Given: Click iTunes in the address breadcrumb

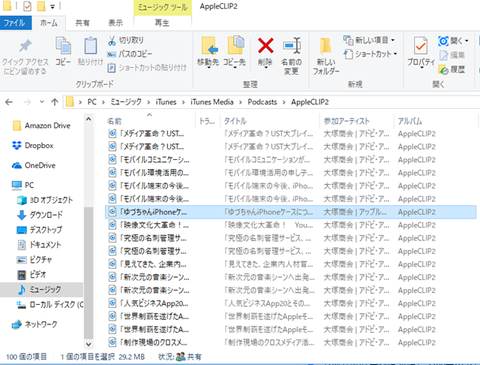Looking at the screenshot, I should coord(166,102).
